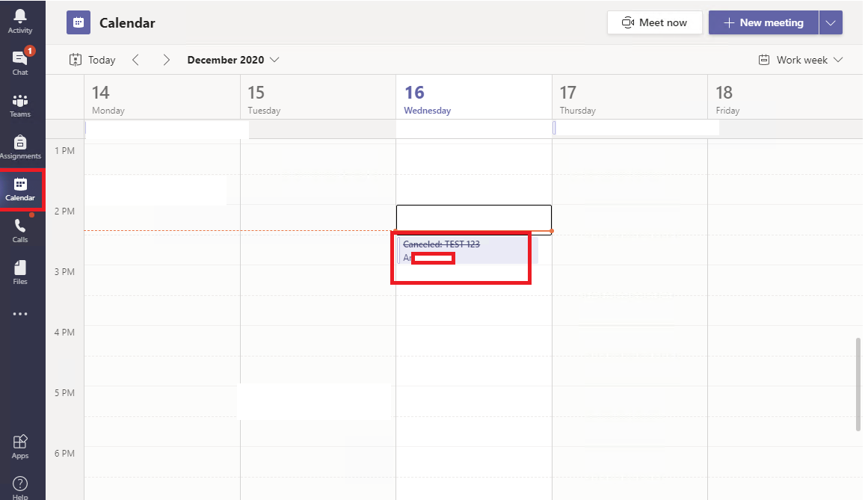Click the Calendar header icon
This screenshot has height=500, width=868.
click(x=78, y=22)
